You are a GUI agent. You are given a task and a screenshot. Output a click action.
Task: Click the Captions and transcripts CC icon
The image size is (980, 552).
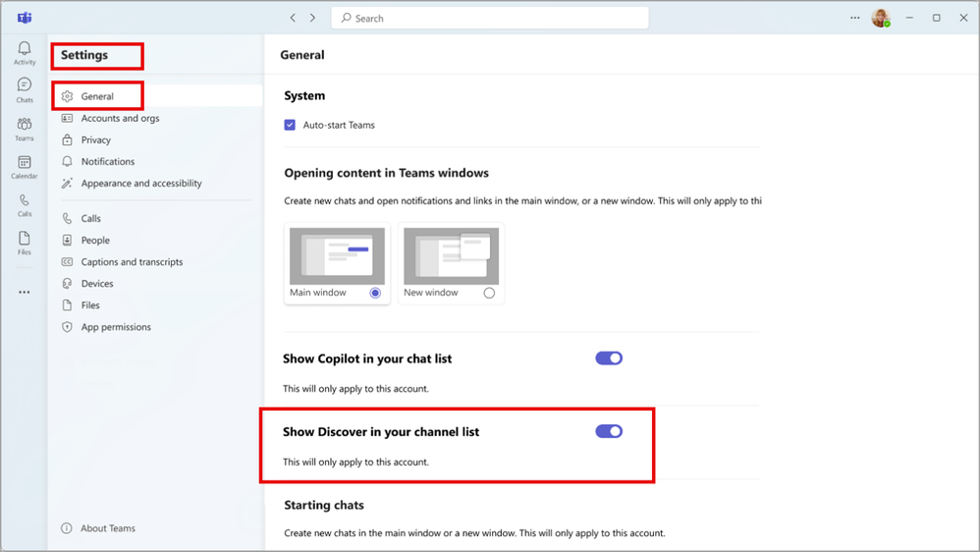[68, 262]
